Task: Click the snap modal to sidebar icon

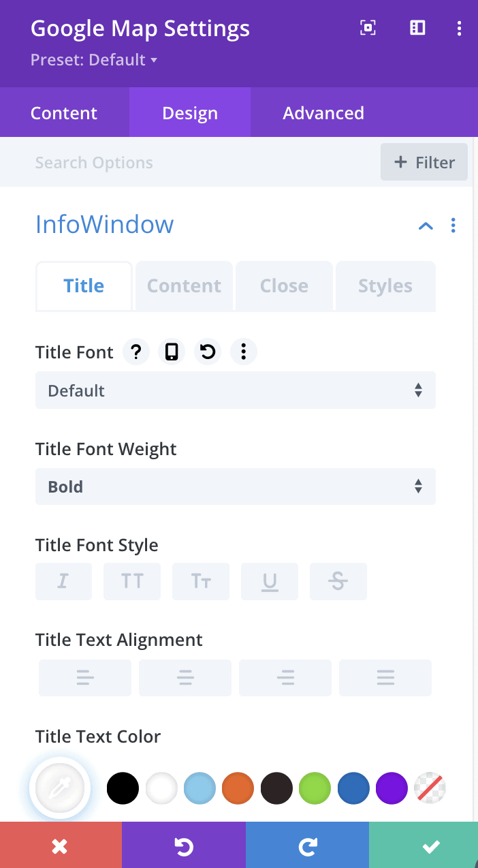Action: [x=417, y=27]
